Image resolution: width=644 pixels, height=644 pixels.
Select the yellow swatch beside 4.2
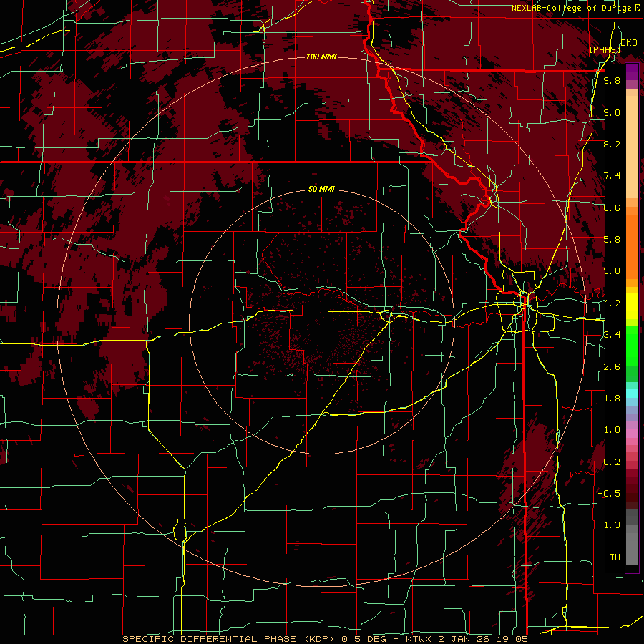[x=632, y=306]
